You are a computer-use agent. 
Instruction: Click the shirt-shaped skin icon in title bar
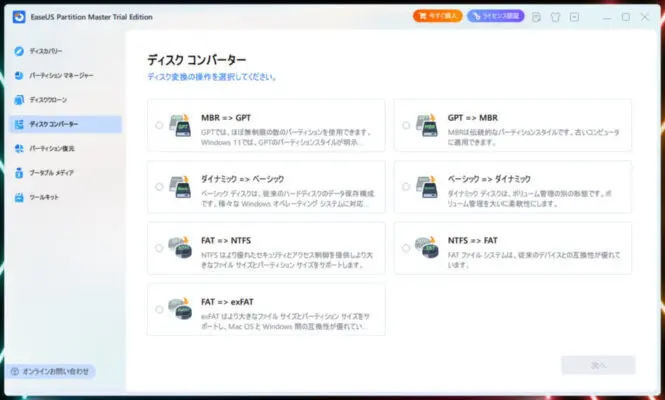555,17
